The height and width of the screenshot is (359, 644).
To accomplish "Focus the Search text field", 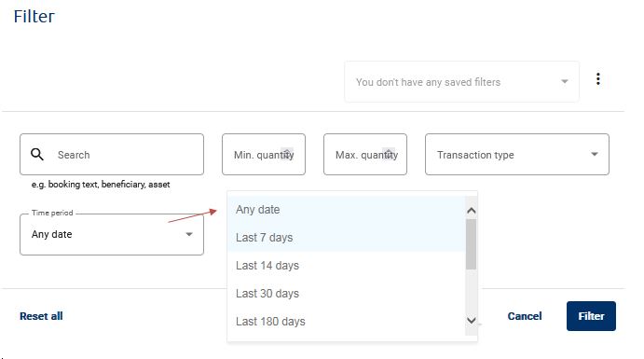I will tap(112, 155).
